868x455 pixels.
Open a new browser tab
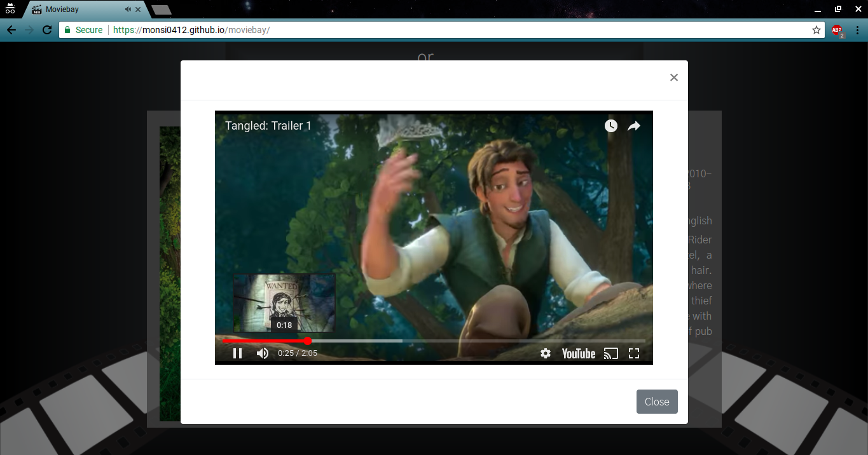[162, 10]
